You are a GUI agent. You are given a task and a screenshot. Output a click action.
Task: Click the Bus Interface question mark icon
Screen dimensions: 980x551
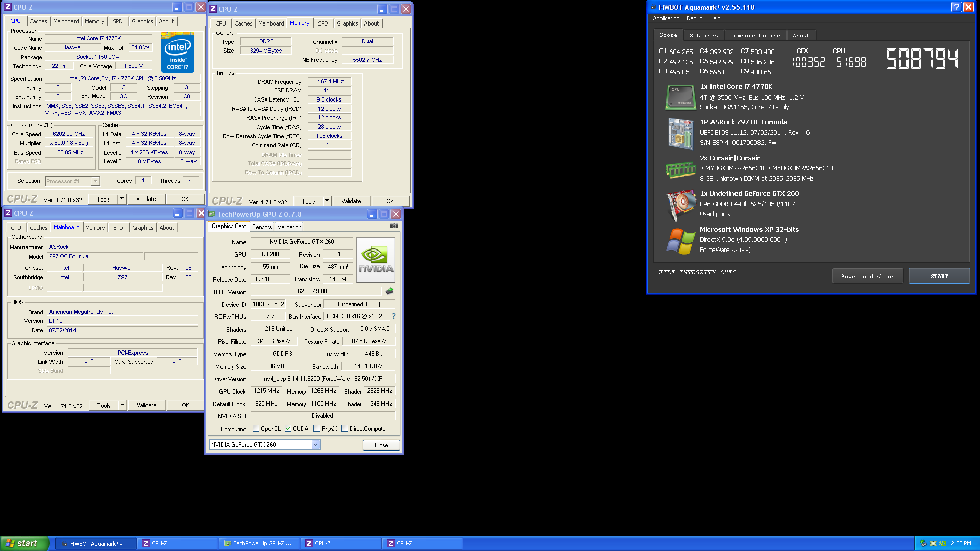(x=394, y=316)
